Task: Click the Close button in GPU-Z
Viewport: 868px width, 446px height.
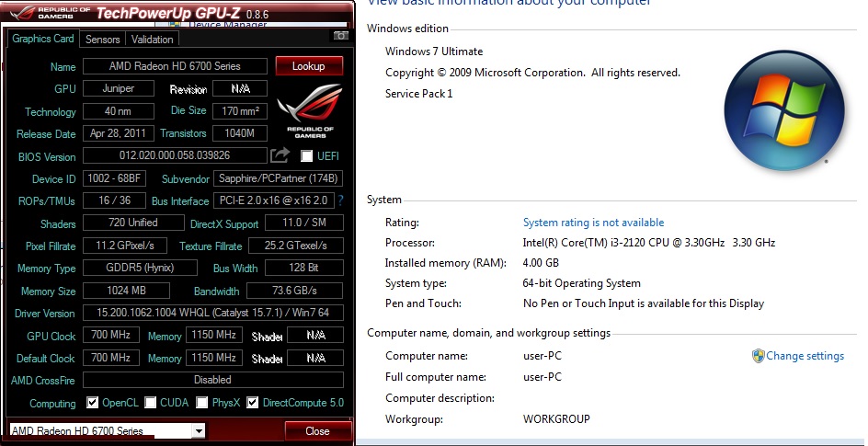Action: [318, 431]
